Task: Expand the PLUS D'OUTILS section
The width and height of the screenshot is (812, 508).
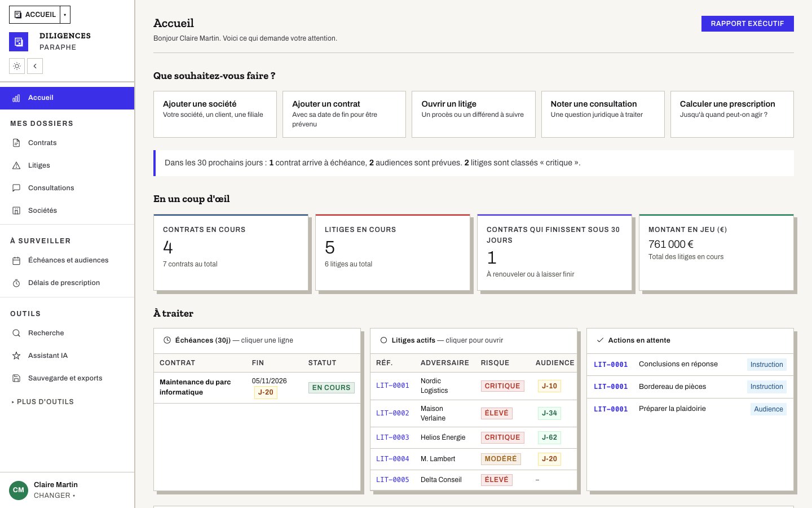Action: tap(43, 402)
